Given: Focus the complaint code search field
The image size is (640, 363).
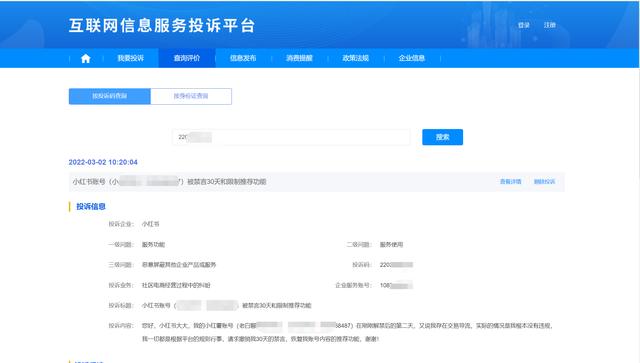Looking at the screenshot, I should tap(291, 137).
